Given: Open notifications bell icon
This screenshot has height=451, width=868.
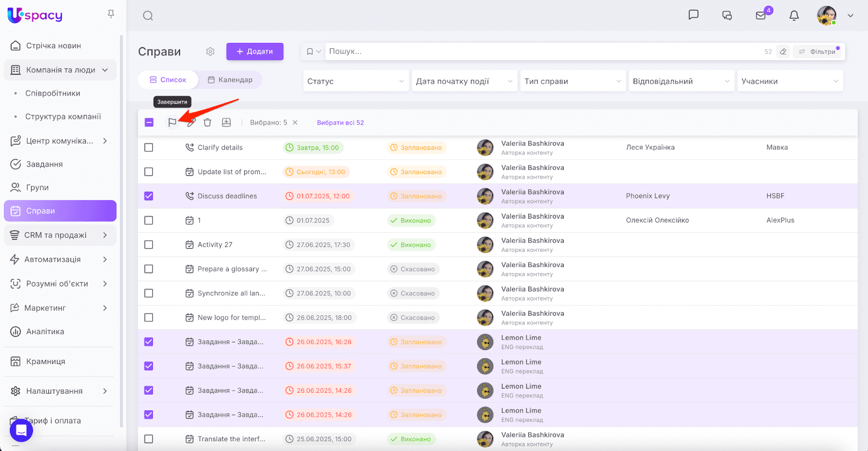Looking at the screenshot, I should tap(794, 15).
